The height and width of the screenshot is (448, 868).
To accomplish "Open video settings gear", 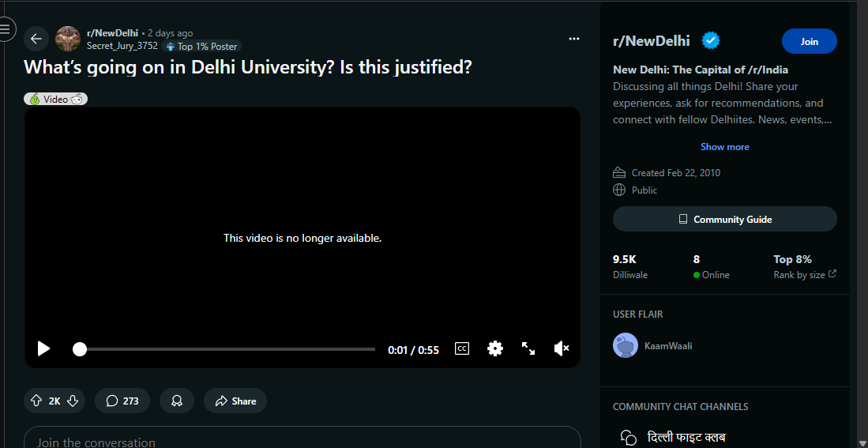I will click(x=495, y=348).
